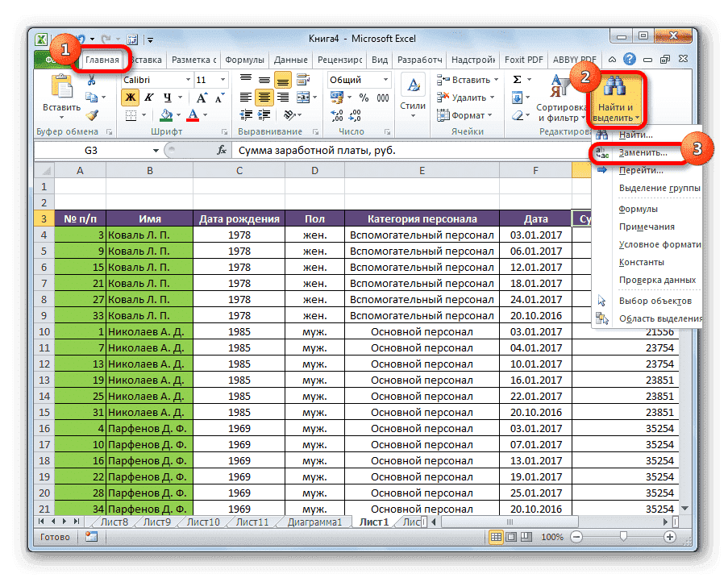This screenshot has height=578, width=728.
Task: Click the Формат ячеек icon in Ячейки group
Action: click(x=443, y=115)
